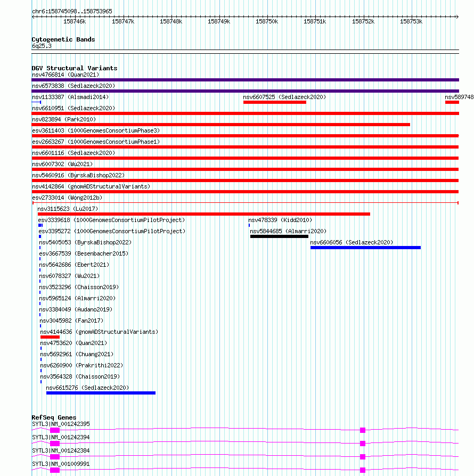Viewport: 474px width, 476px height.
Task: Open nsv4144636 (gnomADStructuralVariants) label
Action: point(99,332)
